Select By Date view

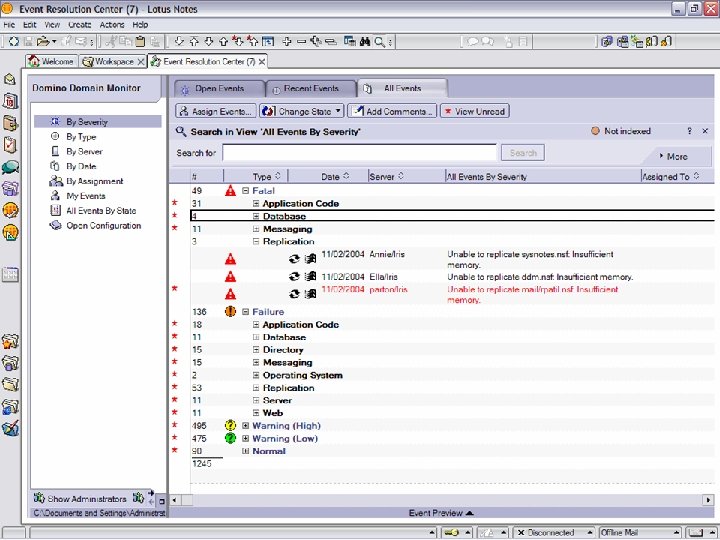click(x=81, y=166)
